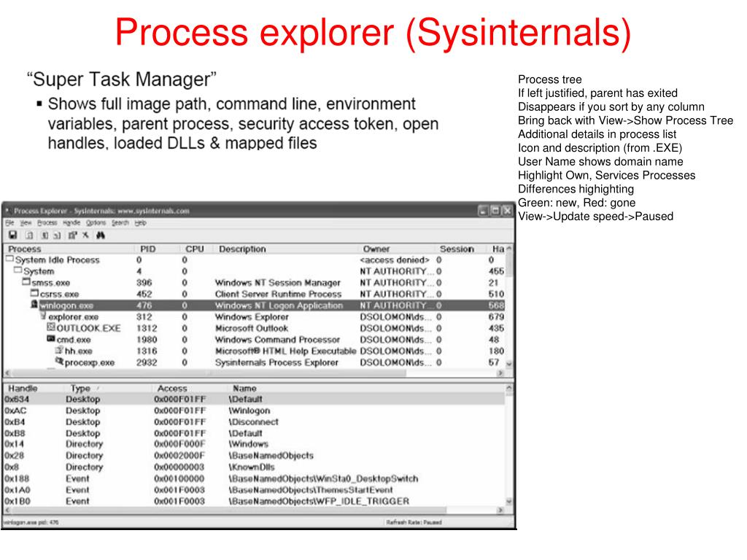Select handle 0xB8 Desktop row
This screenshot has width=747, height=560.
click(255, 433)
